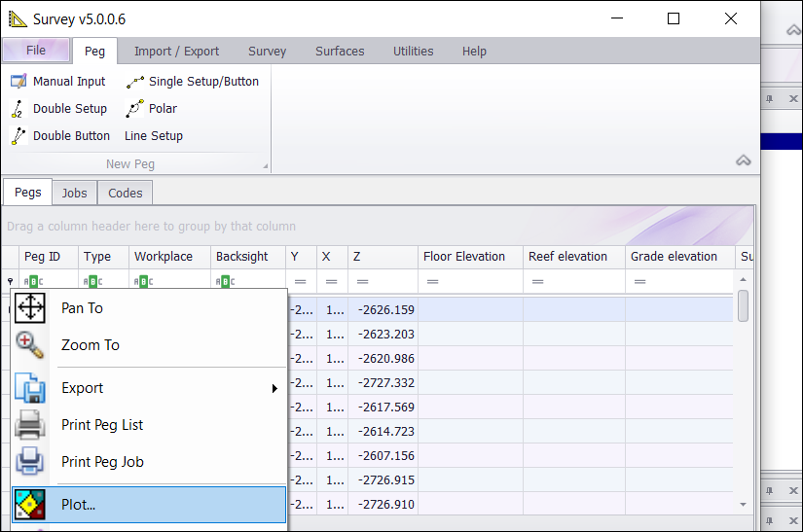The image size is (803, 532).
Task: Collapse the ribbon with the chevron
Action: click(743, 160)
